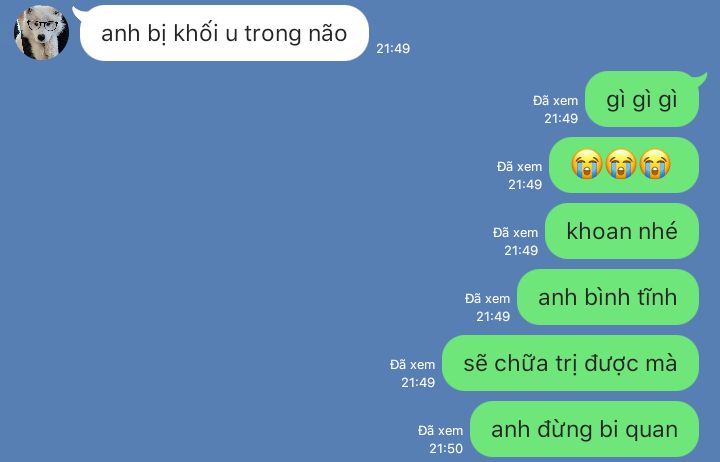Image resolution: width=720 pixels, height=462 pixels.
Task: Click the 21:49 time under 'khoan nhé' status
Action: (521, 250)
